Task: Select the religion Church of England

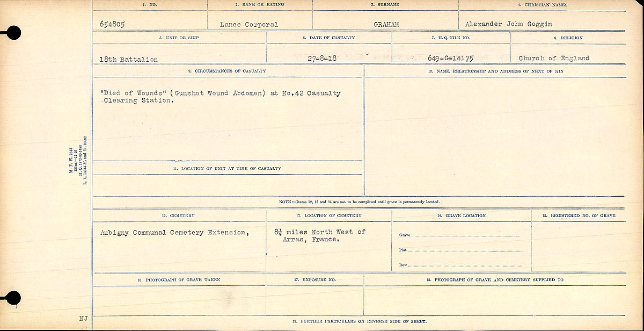Action: click(554, 58)
